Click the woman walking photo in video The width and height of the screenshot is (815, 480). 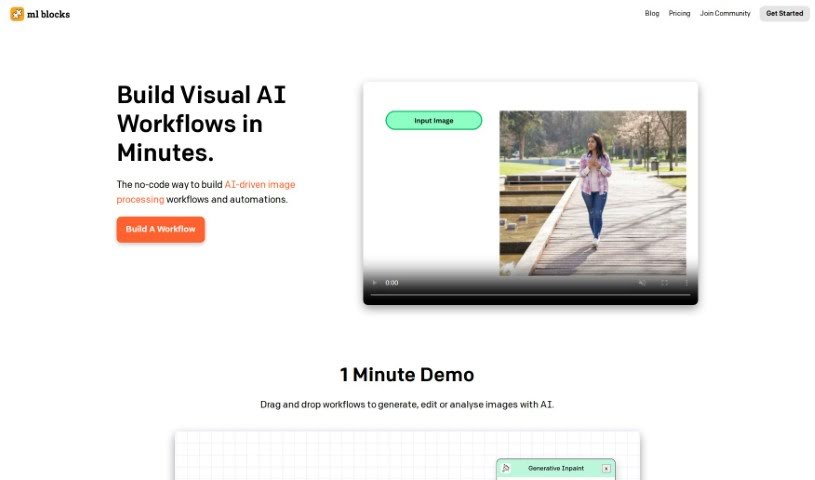pyautogui.click(x=592, y=192)
